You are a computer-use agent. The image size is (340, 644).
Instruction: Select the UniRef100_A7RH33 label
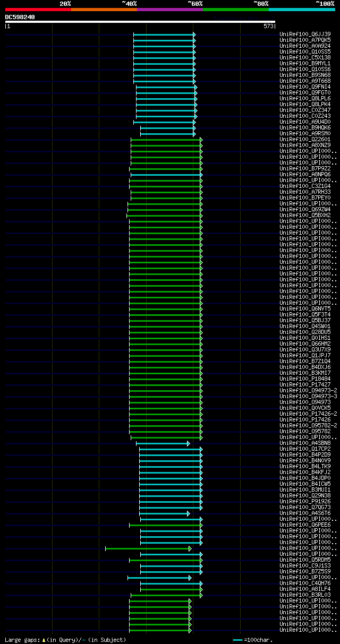tap(305, 192)
